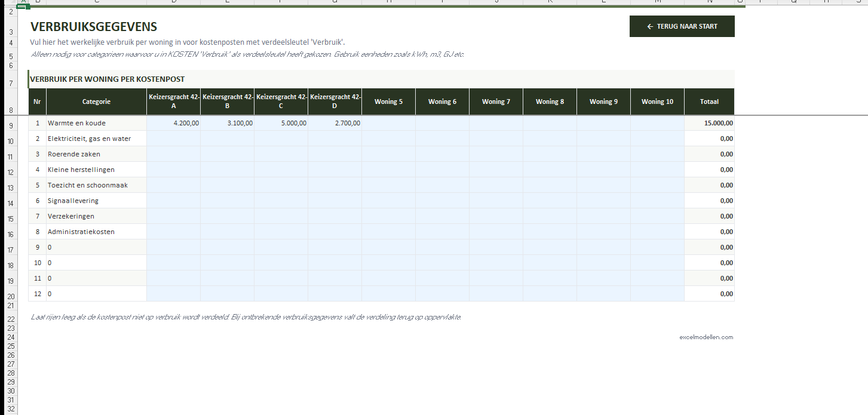Select the 2.700,00 cell for Keizersgracht 42-D
The image size is (868, 415).
point(335,123)
